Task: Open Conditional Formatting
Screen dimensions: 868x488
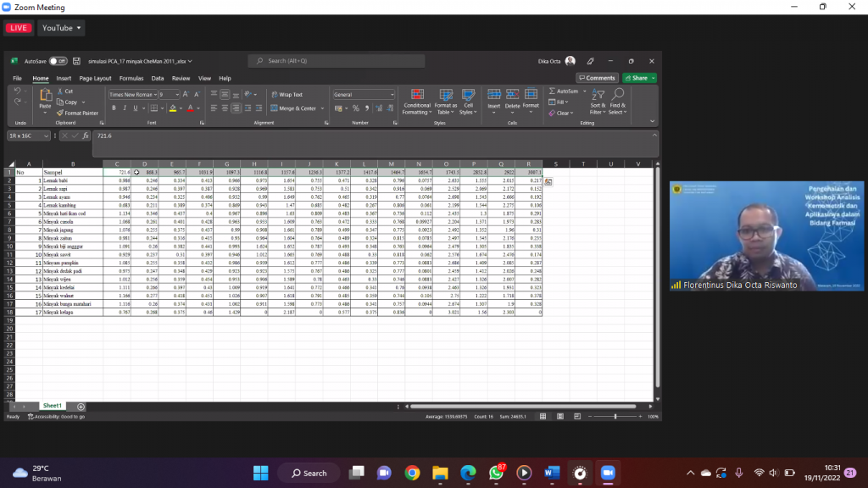Action: click(x=417, y=102)
